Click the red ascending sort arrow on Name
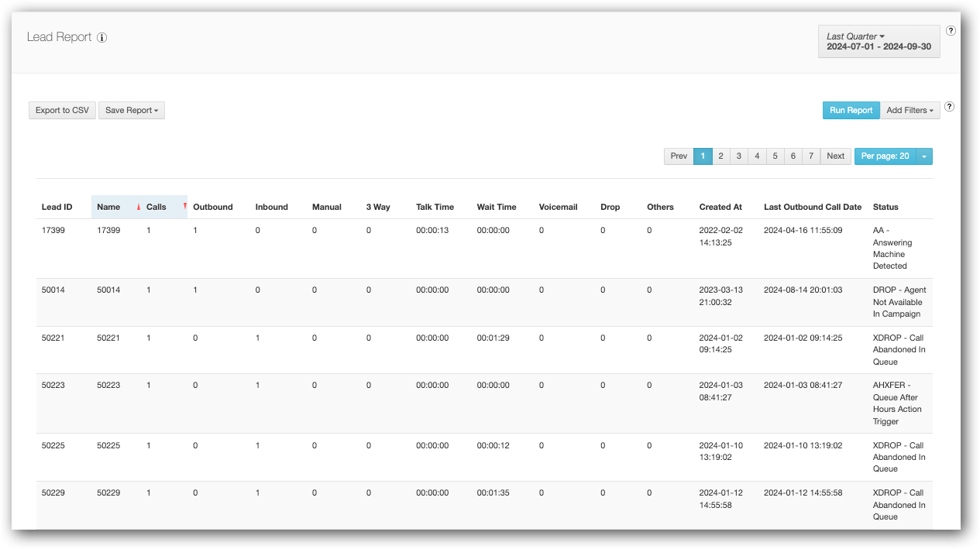 tap(139, 207)
